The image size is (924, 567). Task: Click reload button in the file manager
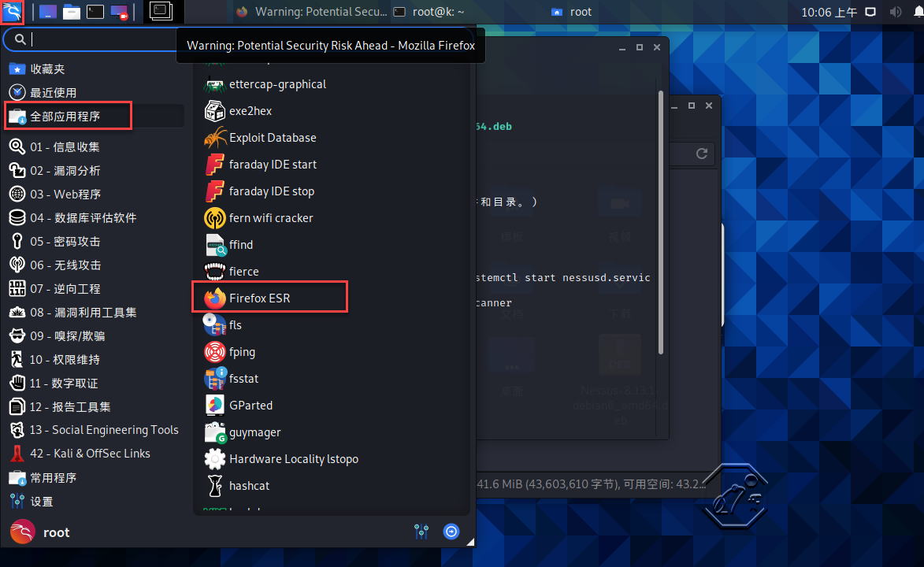[701, 154]
